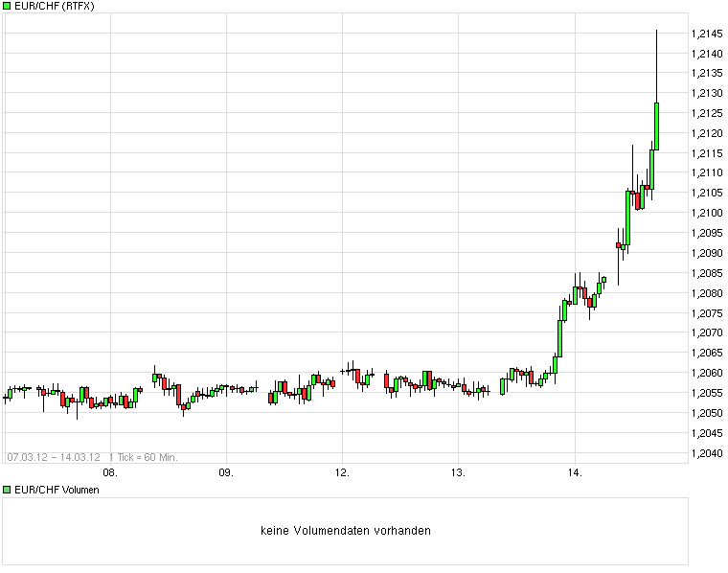Click the tallest final green candle body

pos(656,126)
